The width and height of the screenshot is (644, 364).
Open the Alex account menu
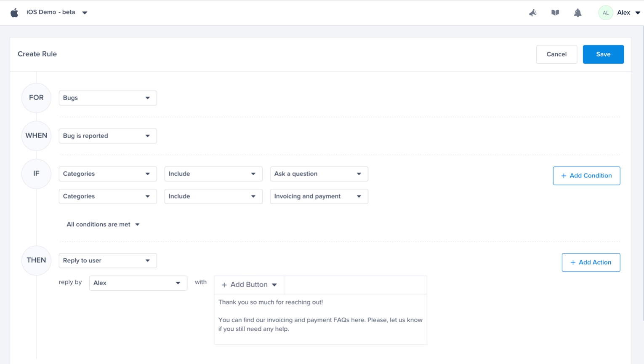(628, 13)
